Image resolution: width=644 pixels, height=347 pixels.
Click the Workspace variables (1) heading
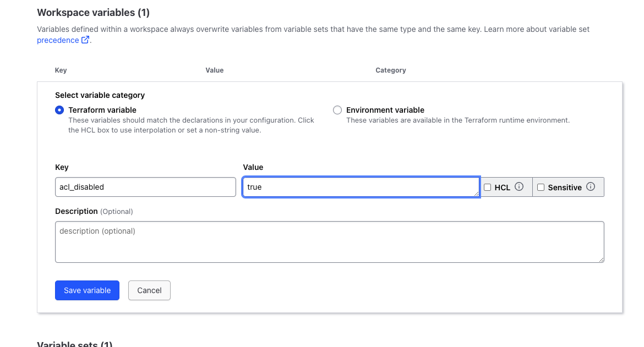click(x=93, y=12)
